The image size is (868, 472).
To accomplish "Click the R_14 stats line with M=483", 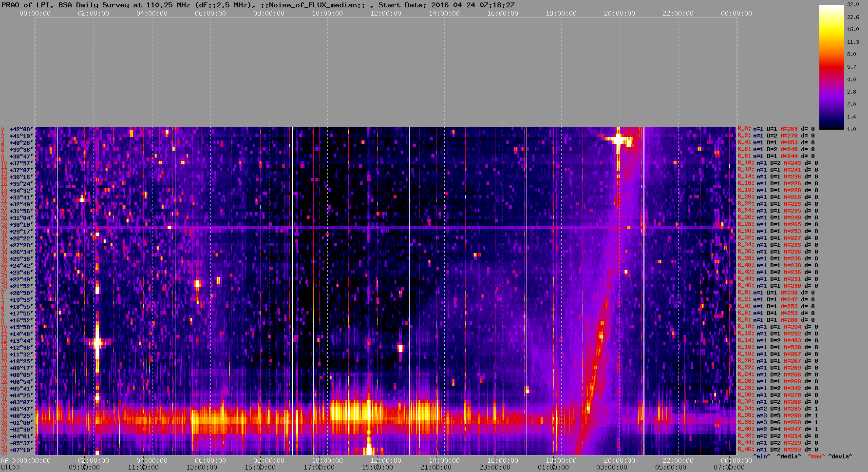I will tap(778, 341).
